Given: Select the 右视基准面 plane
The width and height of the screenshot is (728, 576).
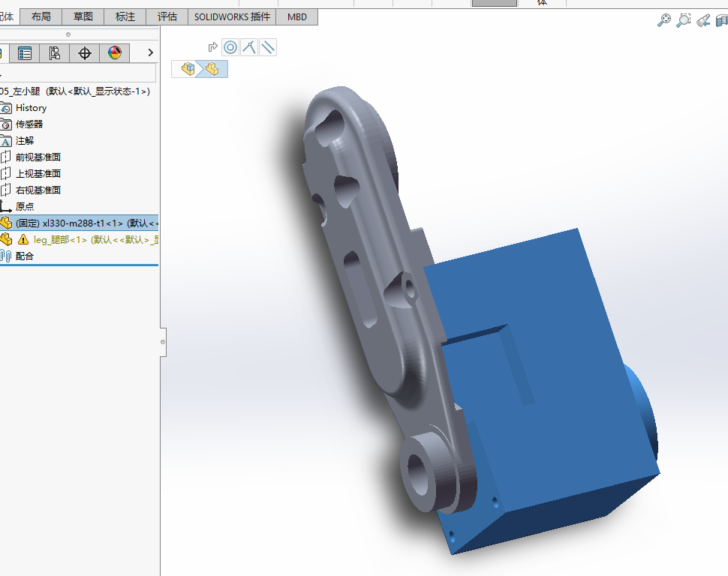Looking at the screenshot, I should click(x=38, y=190).
